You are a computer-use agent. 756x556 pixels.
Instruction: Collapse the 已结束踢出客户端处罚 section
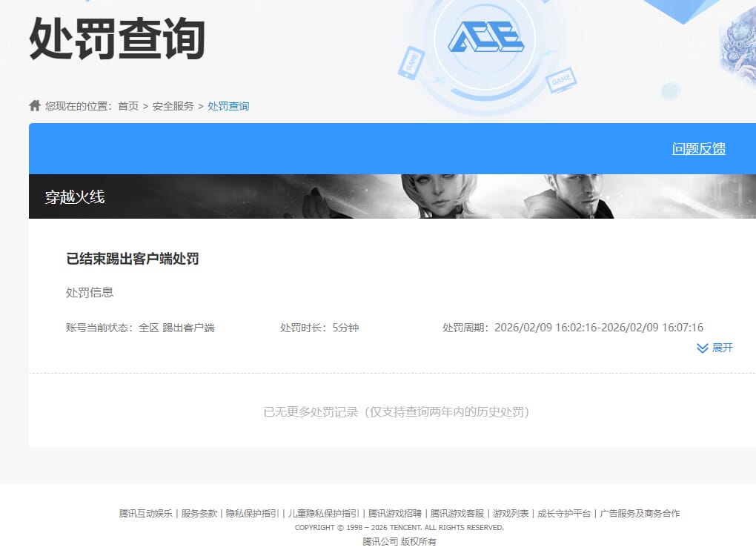coord(132,259)
